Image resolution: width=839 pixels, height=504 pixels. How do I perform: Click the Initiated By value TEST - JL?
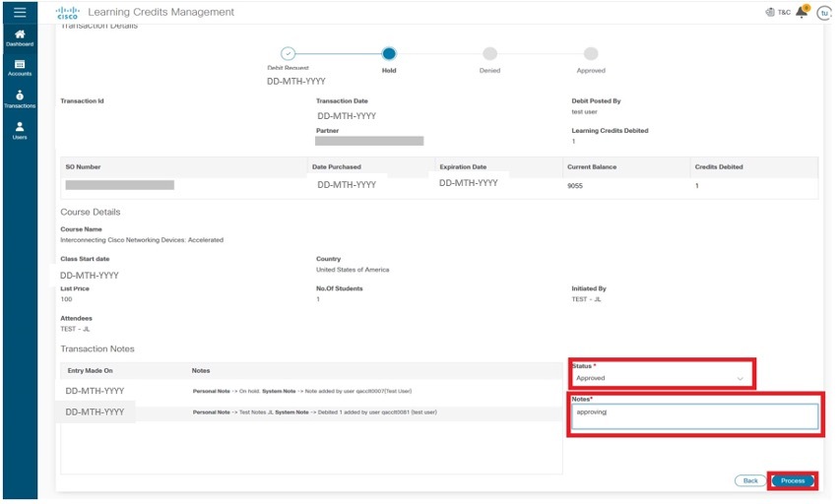pos(586,299)
